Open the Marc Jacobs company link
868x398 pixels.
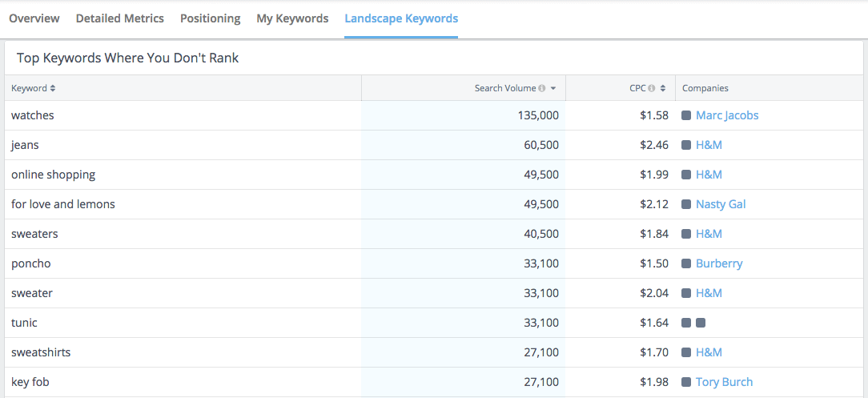[727, 115]
